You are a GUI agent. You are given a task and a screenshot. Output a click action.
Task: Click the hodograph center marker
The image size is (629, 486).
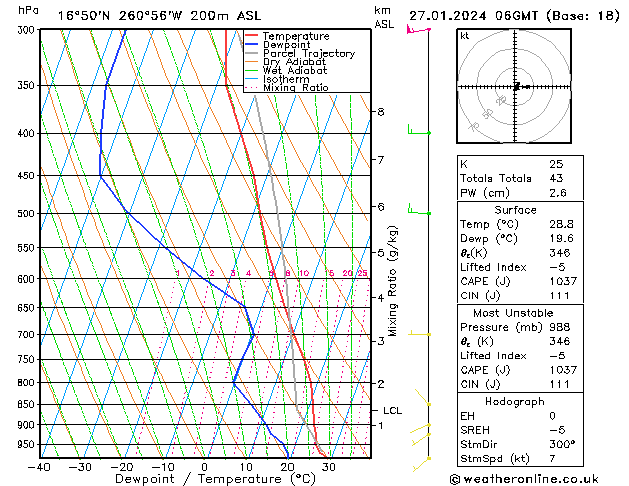click(x=516, y=86)
